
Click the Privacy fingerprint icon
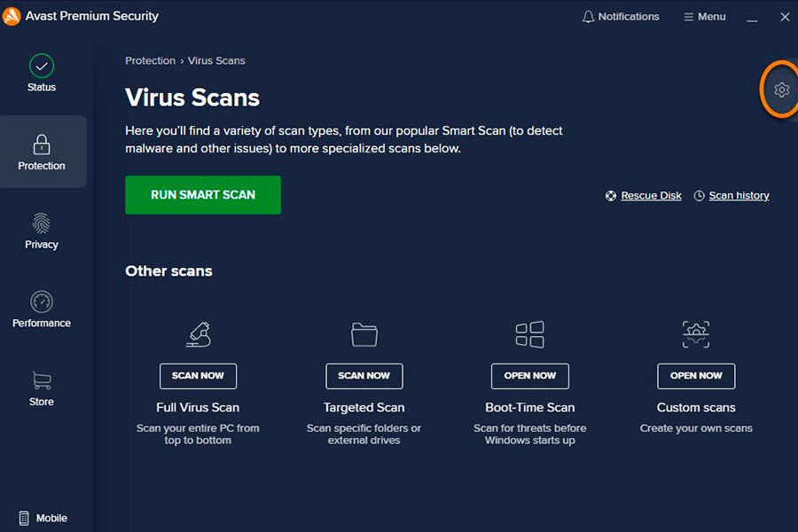[42, 223]
